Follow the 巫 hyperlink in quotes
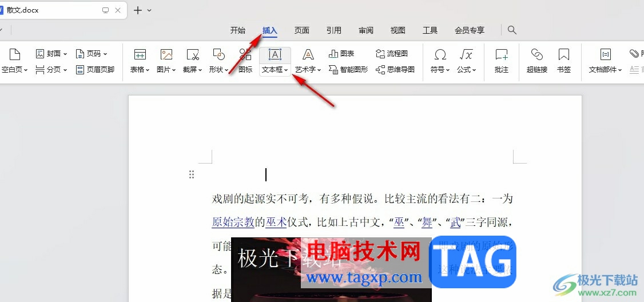 pyautogui.click(x=399, y=222)
